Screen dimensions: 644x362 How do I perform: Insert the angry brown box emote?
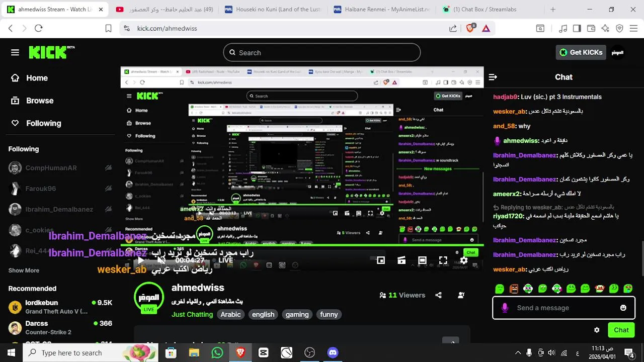pyautogui.click(x=514, y=289)
